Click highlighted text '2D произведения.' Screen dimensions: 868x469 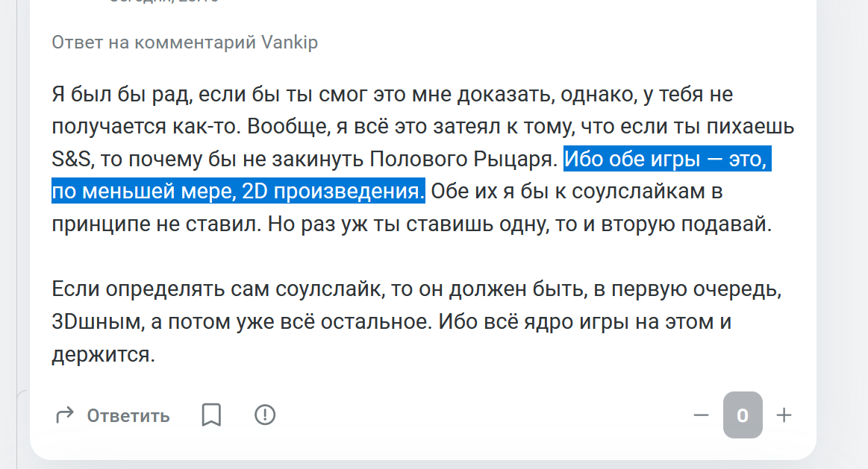tap(334, 192)
